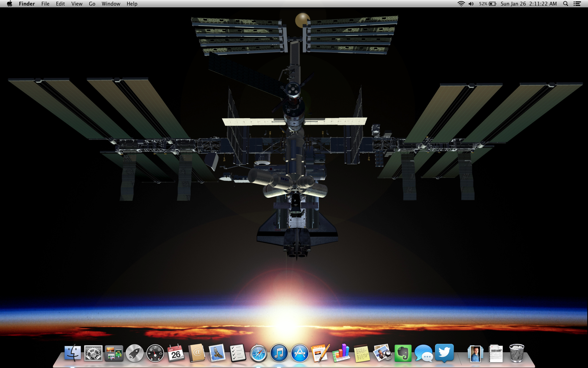Open the documents stack in Dock

point(496,353)
